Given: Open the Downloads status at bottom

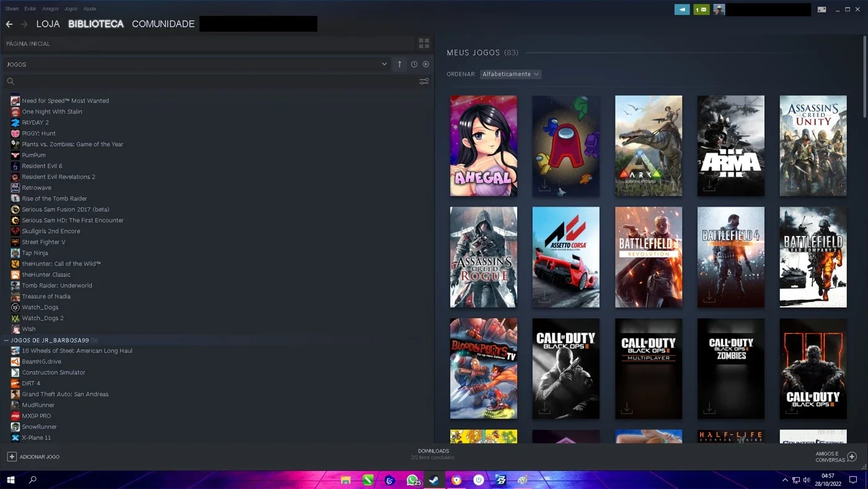Looking at the screenshot, I should point(433,454).
